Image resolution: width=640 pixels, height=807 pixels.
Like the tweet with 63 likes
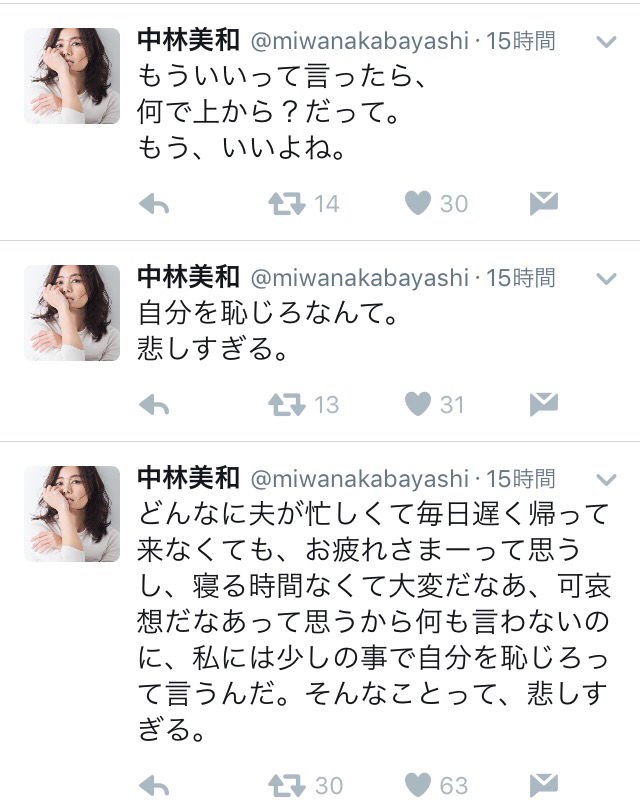pos(418,785)
